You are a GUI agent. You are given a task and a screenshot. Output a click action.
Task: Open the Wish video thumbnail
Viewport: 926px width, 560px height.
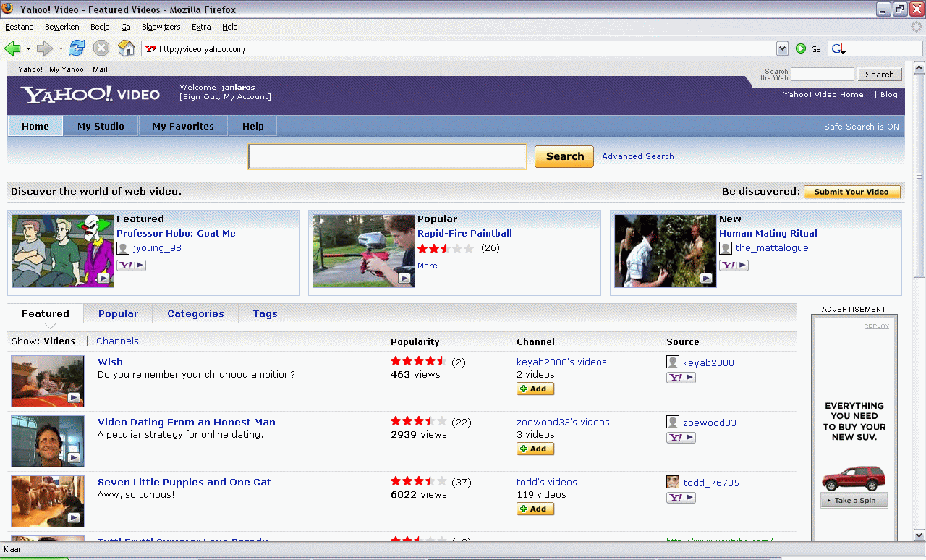point(48,381)
